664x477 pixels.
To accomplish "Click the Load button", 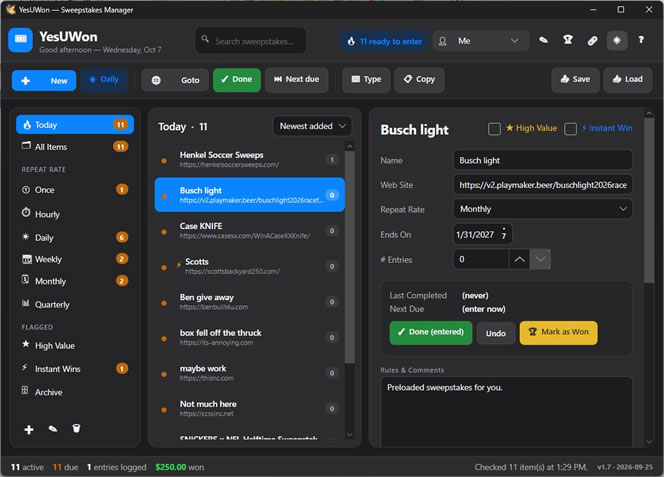I will [x=628, y=80].
